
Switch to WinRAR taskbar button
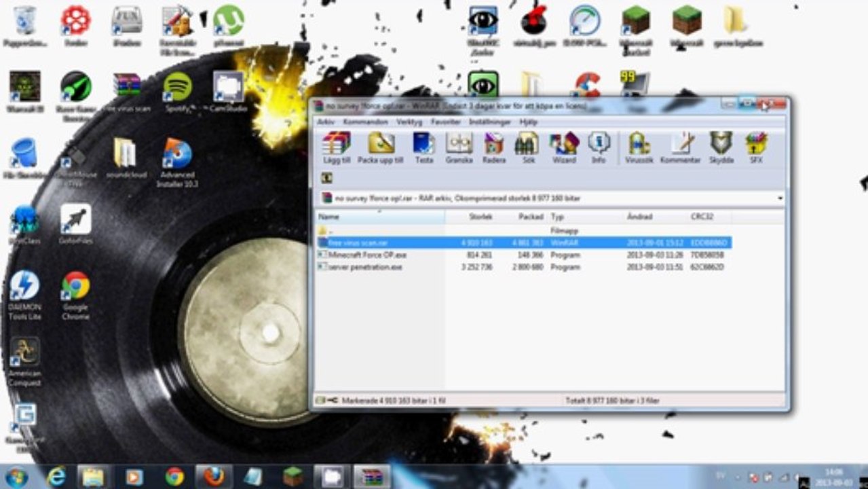372,477
